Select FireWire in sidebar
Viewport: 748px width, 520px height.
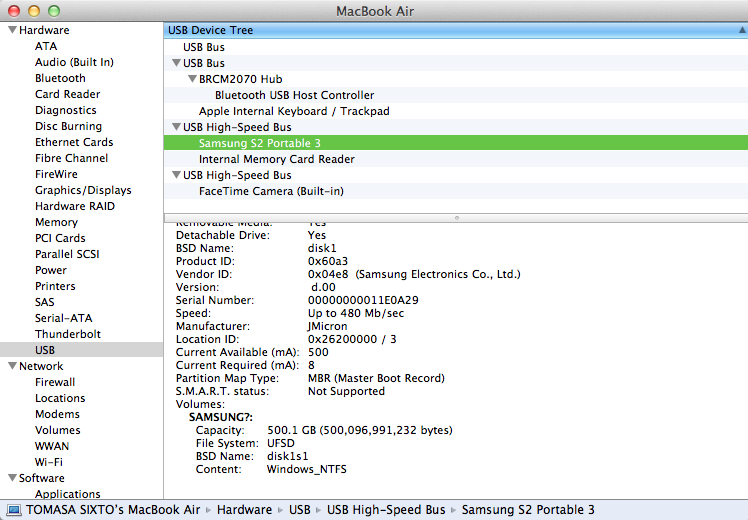(56, 174)
